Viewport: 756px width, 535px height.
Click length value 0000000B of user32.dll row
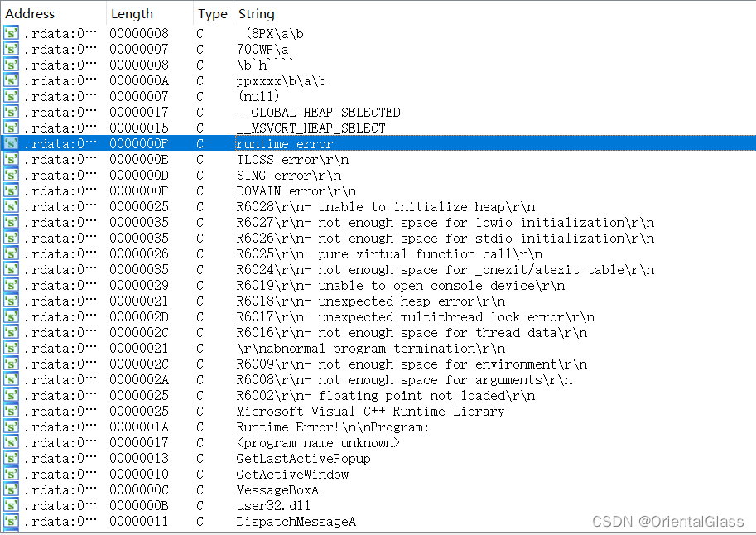[x=139, y=506]
